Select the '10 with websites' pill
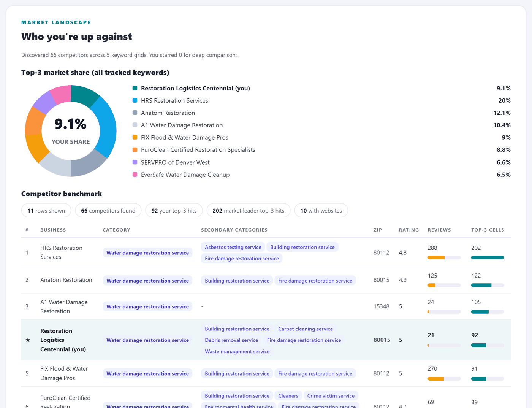Screen dimensions: 532x408 pyautogui.click(x=321, y=210)
